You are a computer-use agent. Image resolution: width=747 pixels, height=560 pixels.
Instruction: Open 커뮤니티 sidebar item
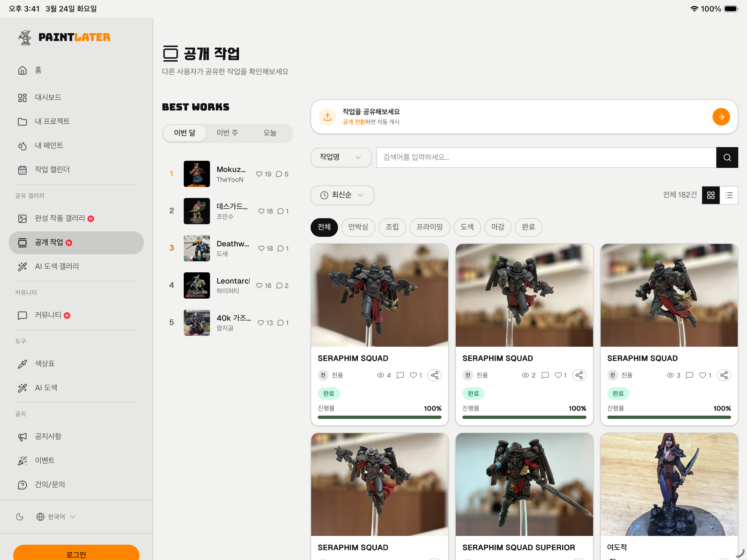pyautogui.click(x=76, y=315)
